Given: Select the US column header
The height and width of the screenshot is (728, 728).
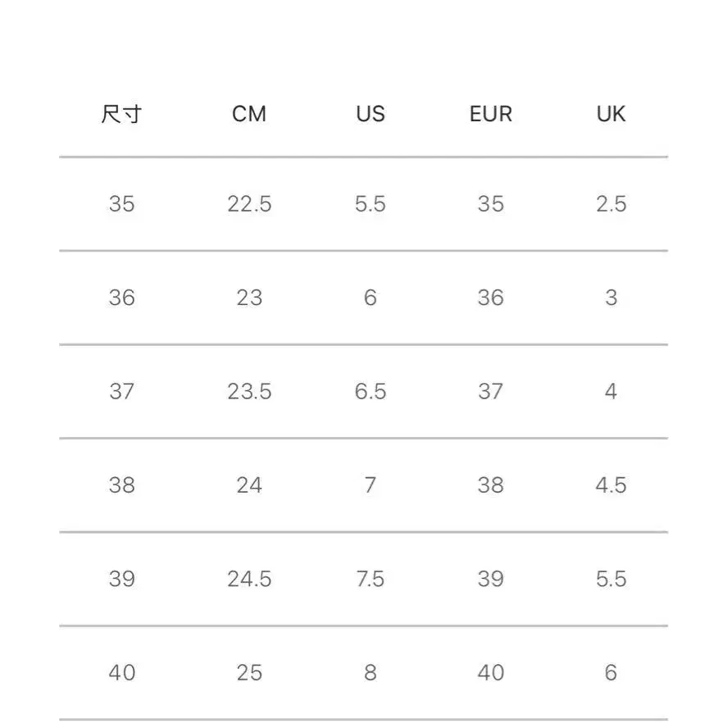Looking at the screenshot, I should tap(370, 114).
